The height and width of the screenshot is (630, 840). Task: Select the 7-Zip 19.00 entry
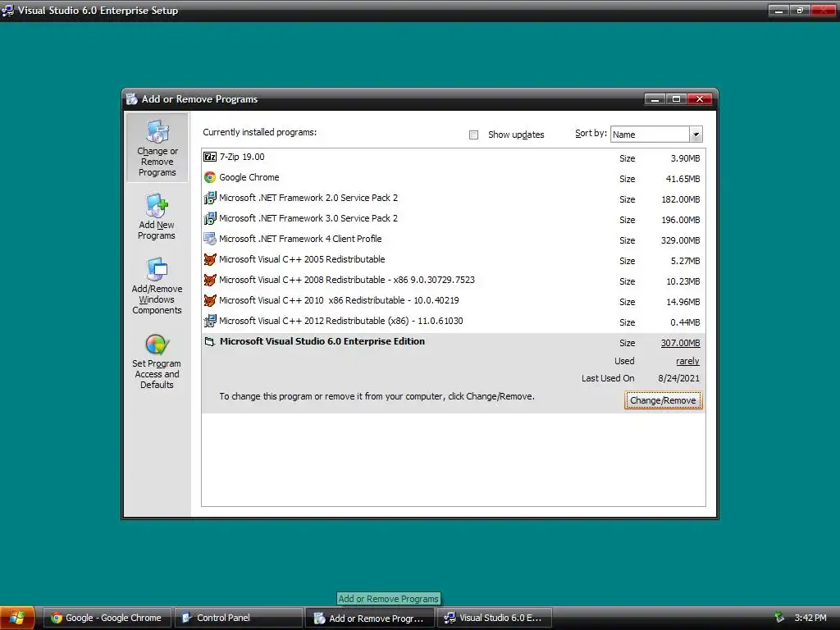(x=453, y=157)
